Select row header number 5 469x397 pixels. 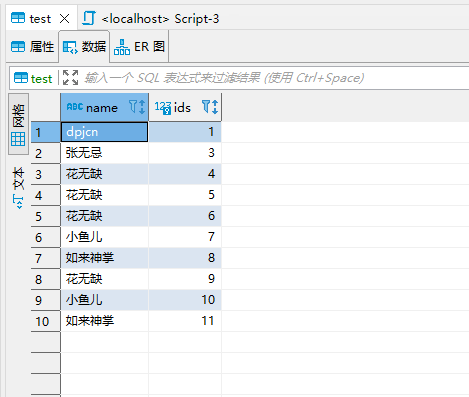(x=46, y=216)
